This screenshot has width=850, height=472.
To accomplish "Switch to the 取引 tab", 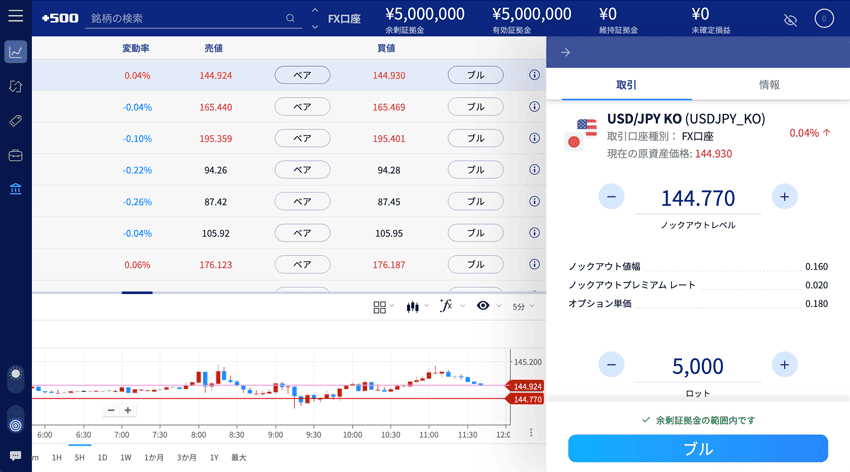I will [626, 85].
